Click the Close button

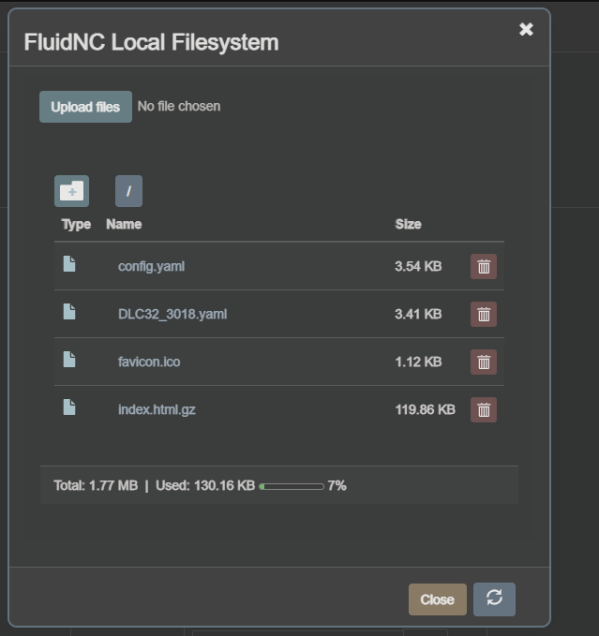click(x=438, y=599)
